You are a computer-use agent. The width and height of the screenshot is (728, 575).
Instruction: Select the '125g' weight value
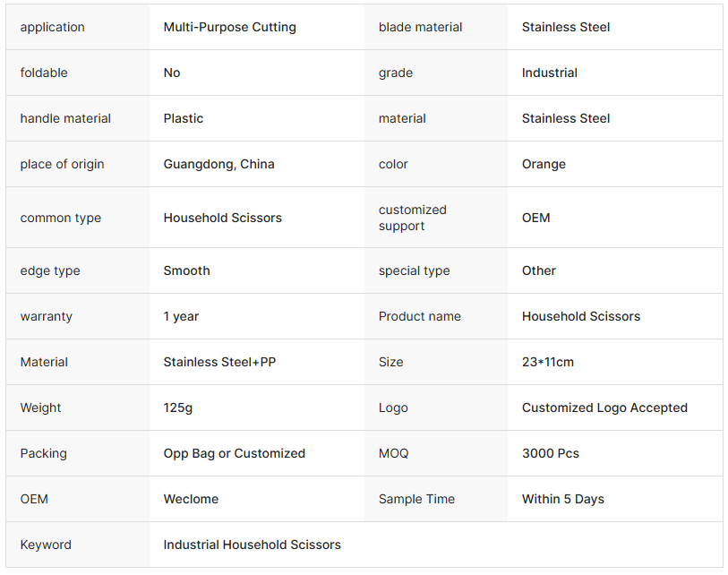[177, 408]
